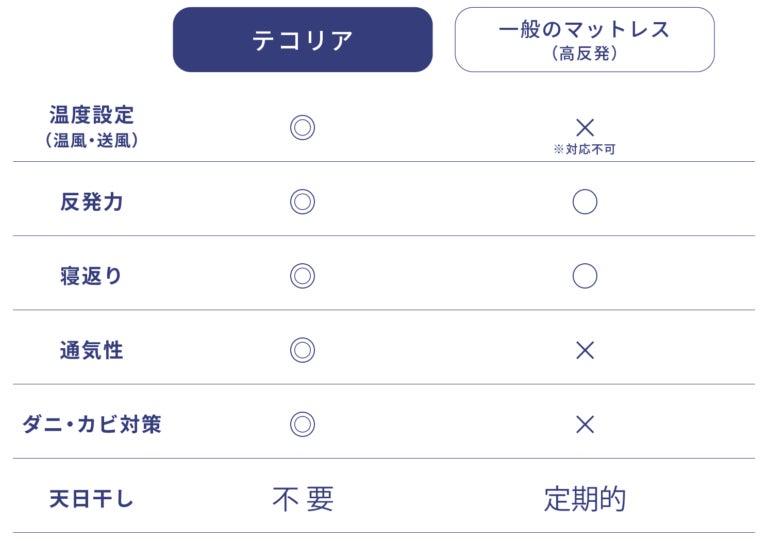The width and height of the screenshot is (768, 541).
Task: Click the 不要 text in 天日干し row
Action: point(302,498)
